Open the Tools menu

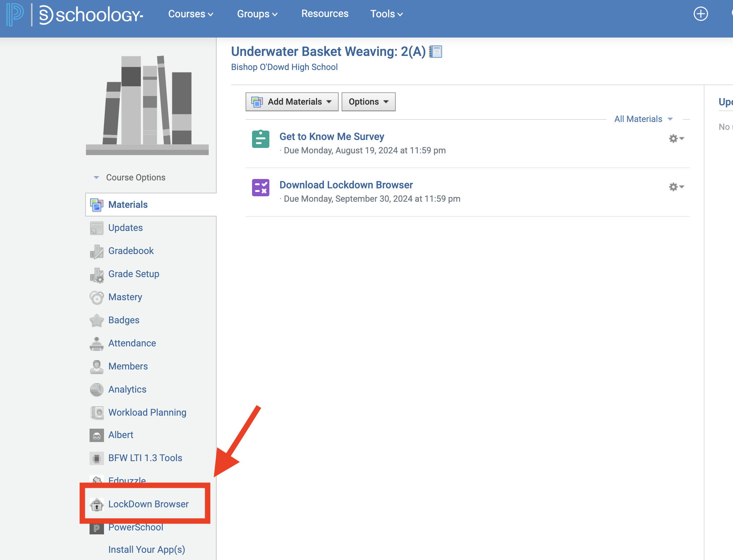pyautogui.click(x=386, y=14)
